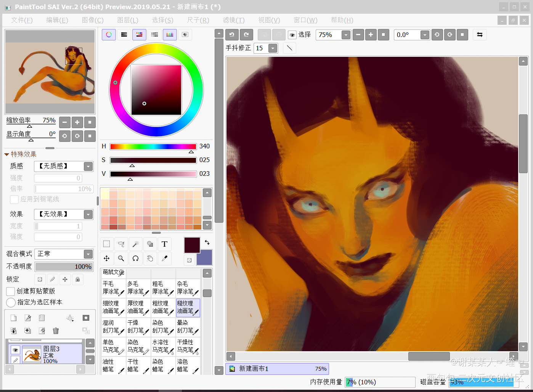Enable 指定为选区样本 option

(x=11, y=302)
